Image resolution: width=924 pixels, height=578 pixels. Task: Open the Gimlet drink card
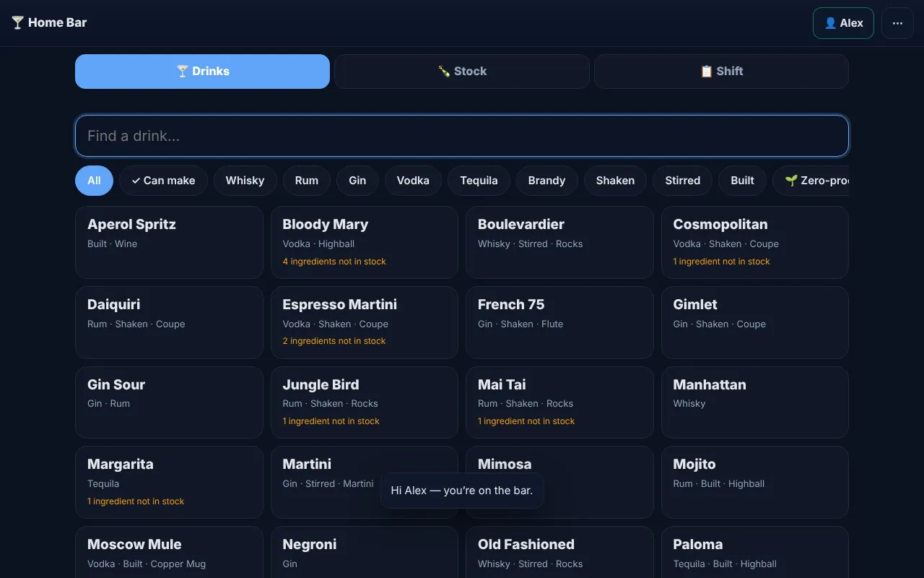pyautogui.click(x=755, y=322)
